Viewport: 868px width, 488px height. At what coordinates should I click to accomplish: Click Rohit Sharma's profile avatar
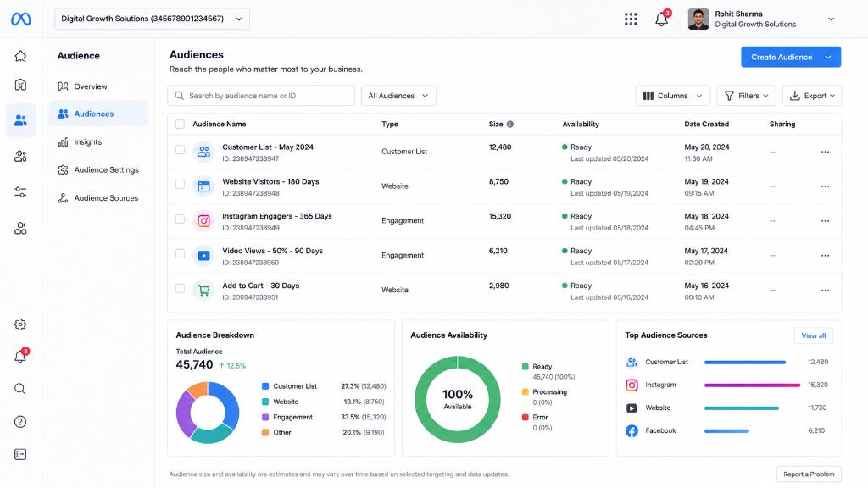tap(698, 19)
